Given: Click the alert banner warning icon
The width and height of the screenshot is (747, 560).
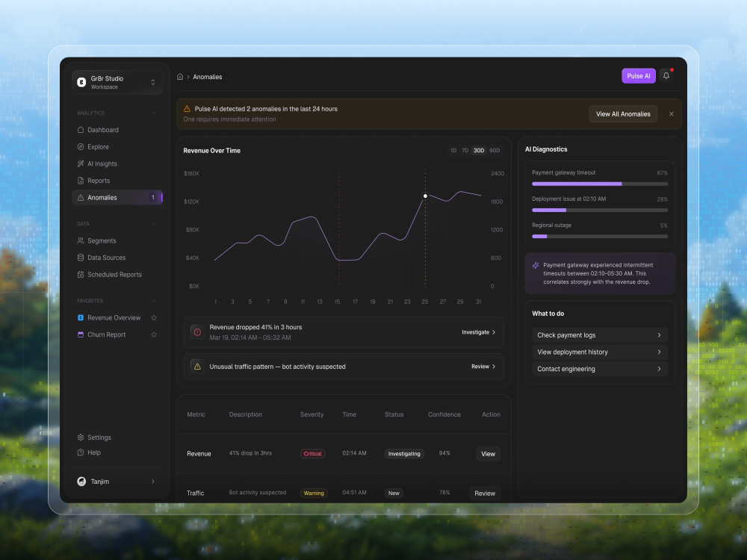Looking at the screenshot, I should [x=187, y=109].
